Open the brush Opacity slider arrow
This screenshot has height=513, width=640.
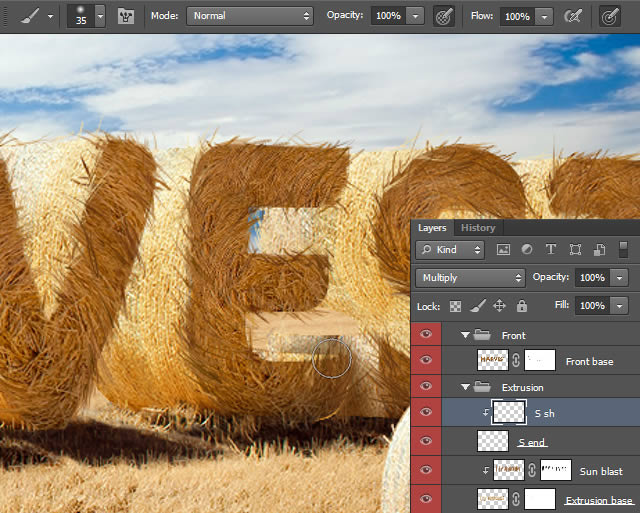pyautogui.click(x=415, y=16)
